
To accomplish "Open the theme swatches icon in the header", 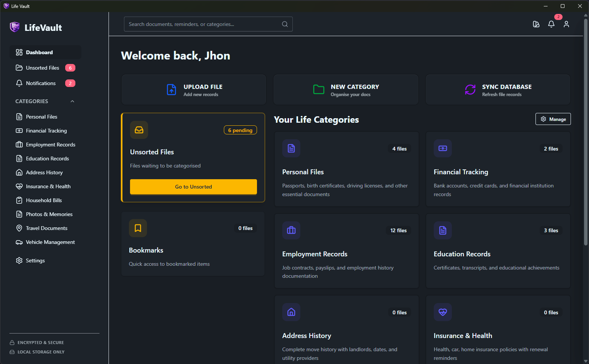I will click(536, 24).
